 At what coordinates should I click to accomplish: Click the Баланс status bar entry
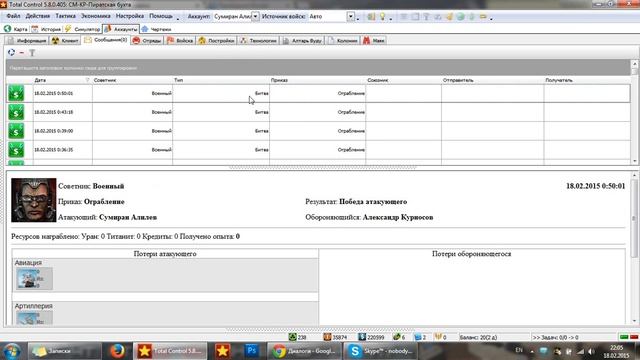tap(478, 338)
